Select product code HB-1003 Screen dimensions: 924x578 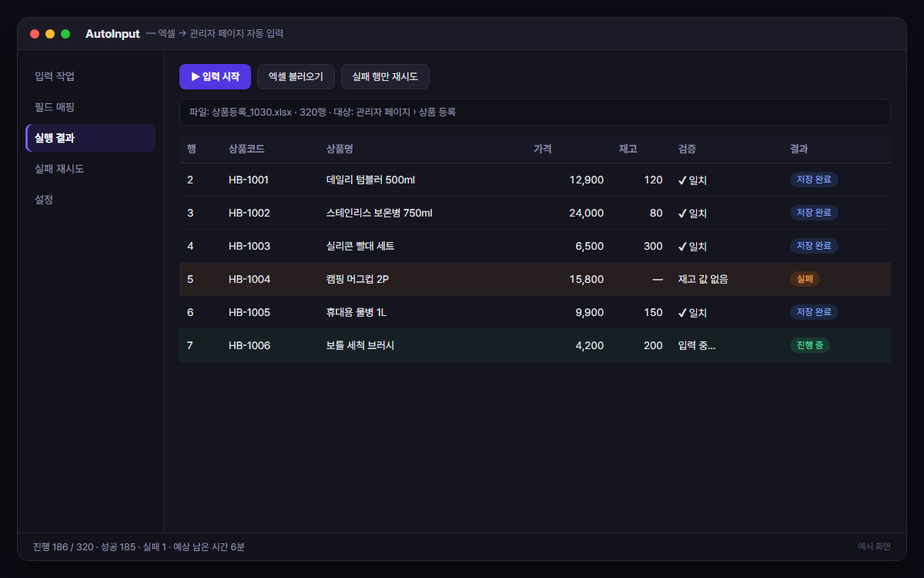tap(249, 246)
